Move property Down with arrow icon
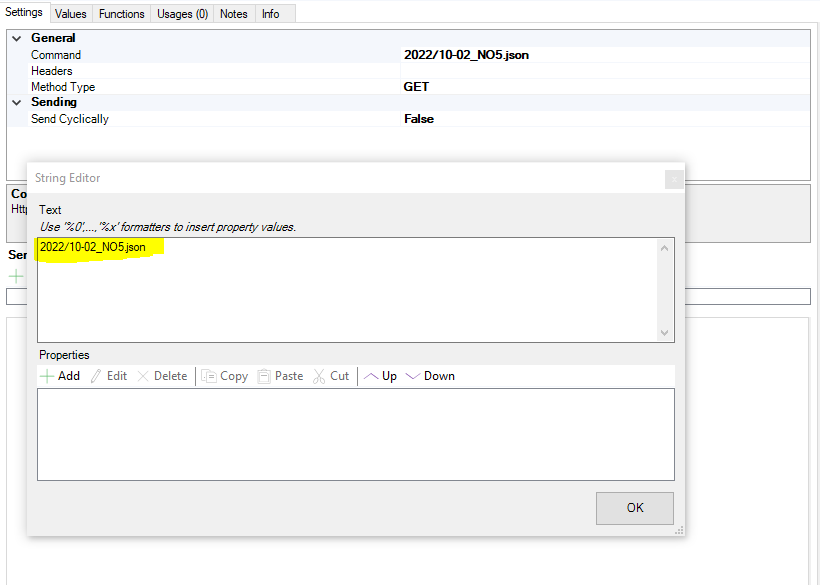Viewport: 822px width, 585px height. (413, 376)
